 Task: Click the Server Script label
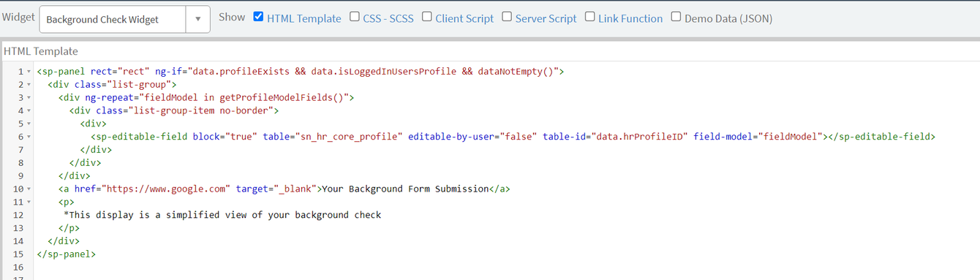pyautogui.click(x=546, y=18)
